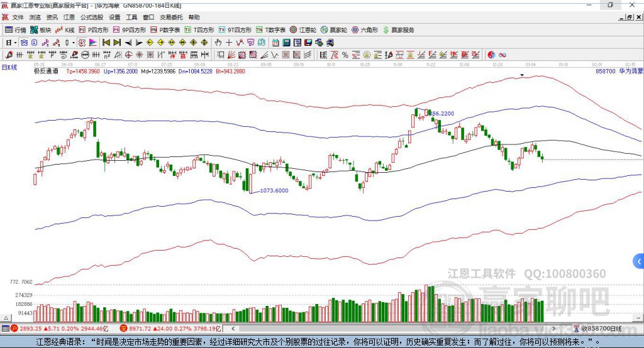Image resolution: width=644 pixels, height=348 pixels.
Task: Open the K线 chart view
Action: pyautogui.click(x=65, y=30)
